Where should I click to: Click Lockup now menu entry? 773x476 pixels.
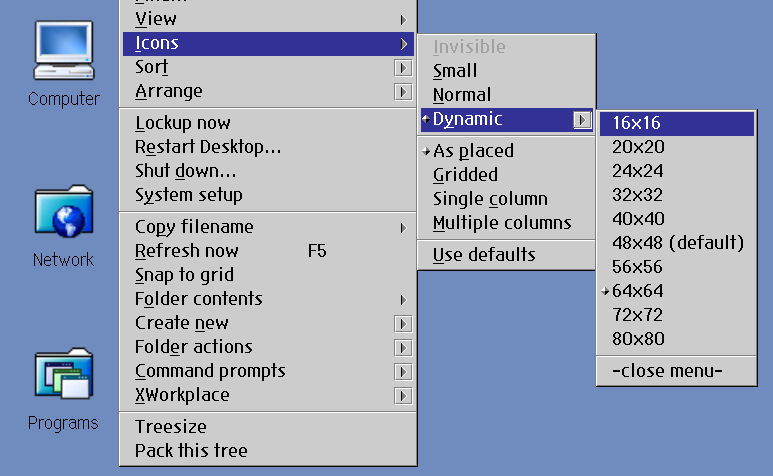click(x=183, y=123)
